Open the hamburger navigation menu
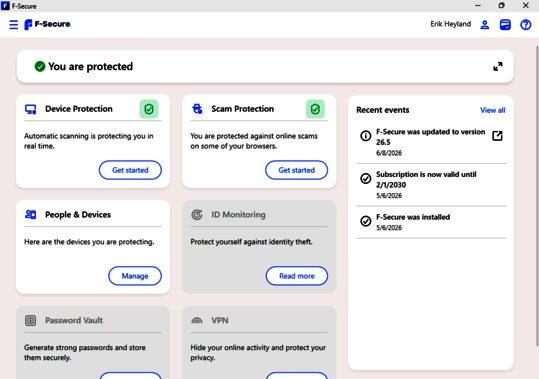Screen dimensions: 539x379 tap(13, 24)
